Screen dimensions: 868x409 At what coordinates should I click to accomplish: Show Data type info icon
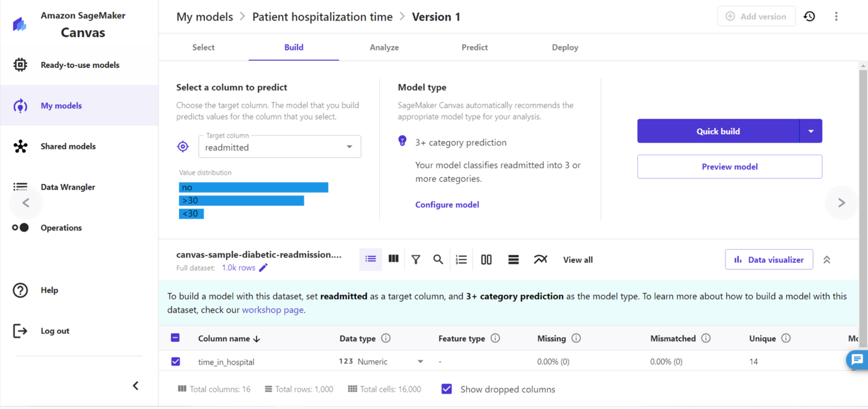(386, 338)
